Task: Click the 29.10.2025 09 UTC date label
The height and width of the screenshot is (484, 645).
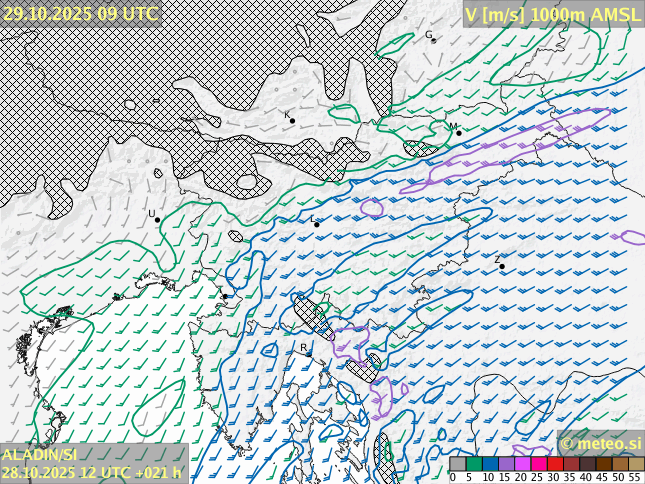Action: (x=80, y=13)
